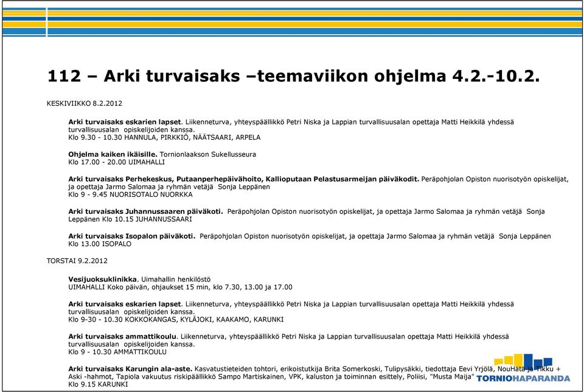Click "Klo 17.00 - 20.00 UIMAHALLI" line

(116, 162)
